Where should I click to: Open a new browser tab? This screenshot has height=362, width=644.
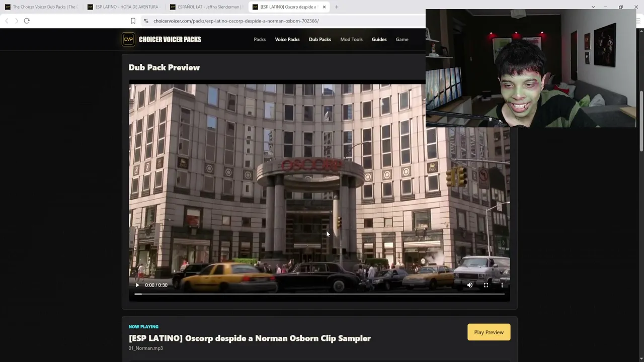337,7
